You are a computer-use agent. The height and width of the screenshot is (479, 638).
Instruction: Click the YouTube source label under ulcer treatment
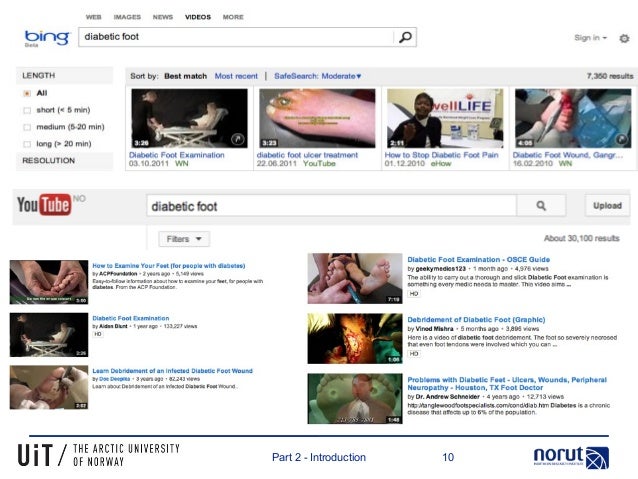[x=319, y=164]
